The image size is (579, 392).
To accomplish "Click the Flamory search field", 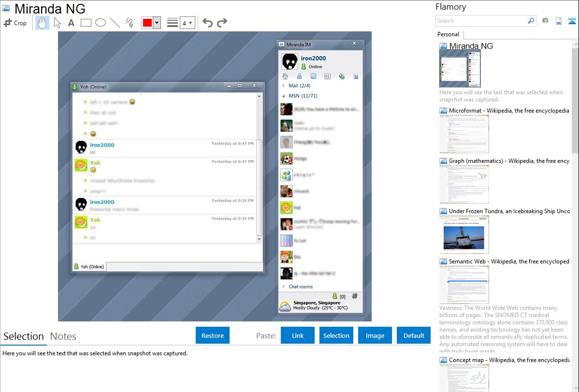I will (x=481, y=21).
